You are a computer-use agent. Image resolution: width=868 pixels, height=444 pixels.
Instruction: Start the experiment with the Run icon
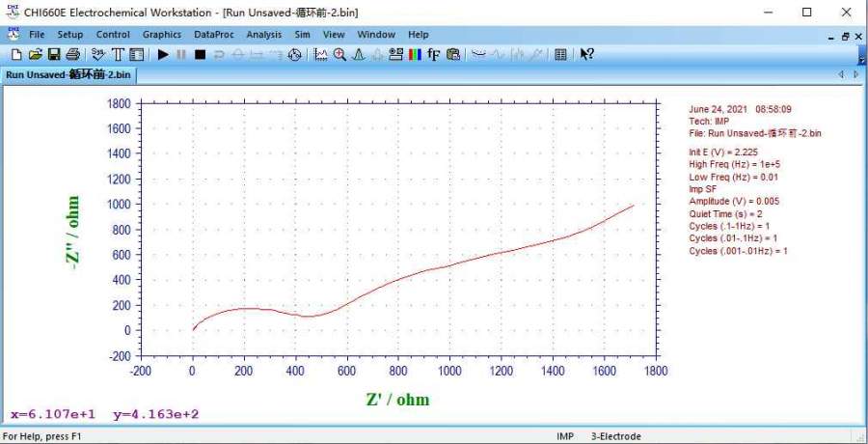point(163,55)
